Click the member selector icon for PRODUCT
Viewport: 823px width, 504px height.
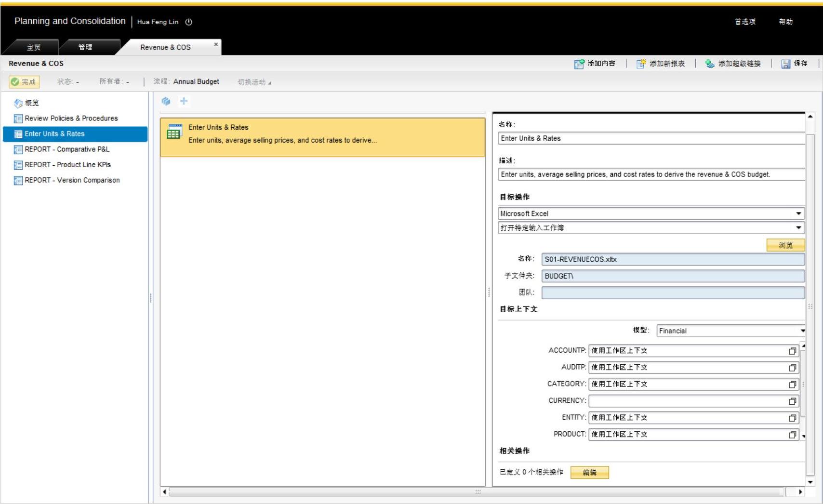(x=793, y=435)
